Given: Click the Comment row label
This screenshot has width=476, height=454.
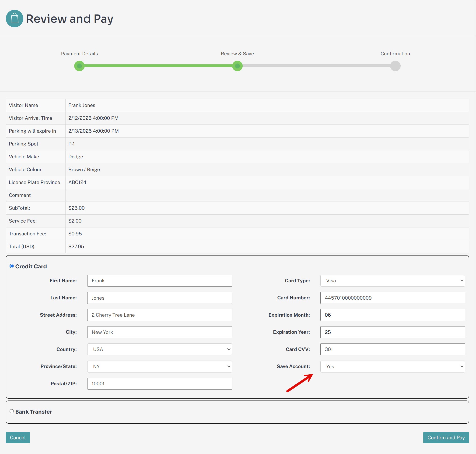Looking at the screenshot, I should click(x=20, y=195).
